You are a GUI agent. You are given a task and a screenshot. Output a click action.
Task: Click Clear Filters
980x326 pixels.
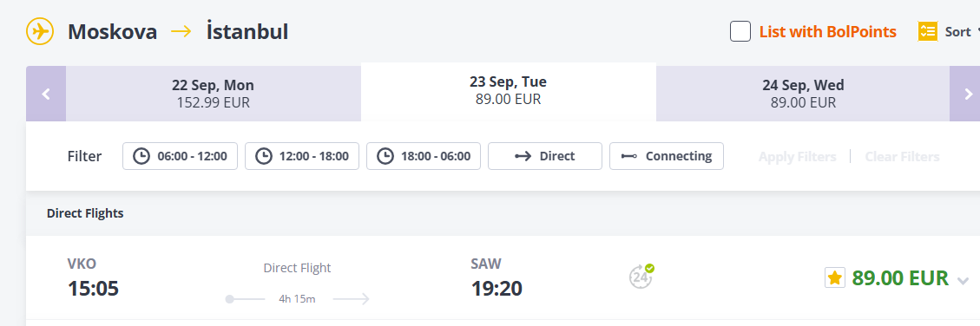tap(902, 156)
